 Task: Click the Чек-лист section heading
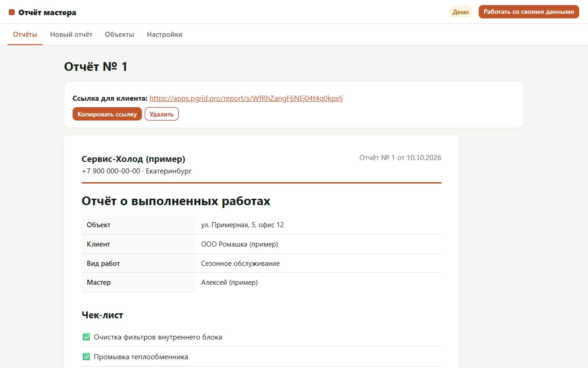(x=102, y=315)
